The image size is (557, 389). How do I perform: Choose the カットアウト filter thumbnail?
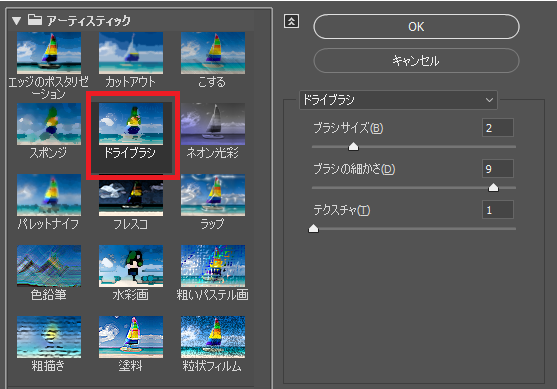click(131, 53)
